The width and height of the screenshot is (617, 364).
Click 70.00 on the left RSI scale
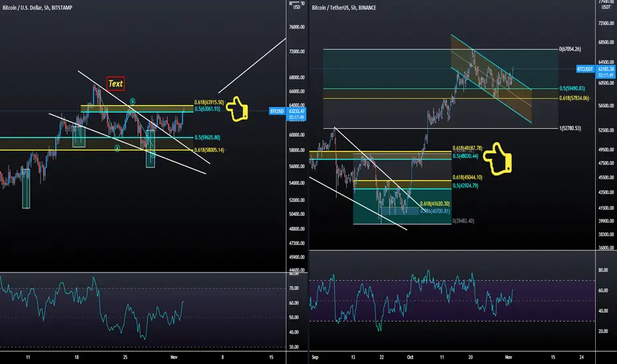click(x=294, y=288)
